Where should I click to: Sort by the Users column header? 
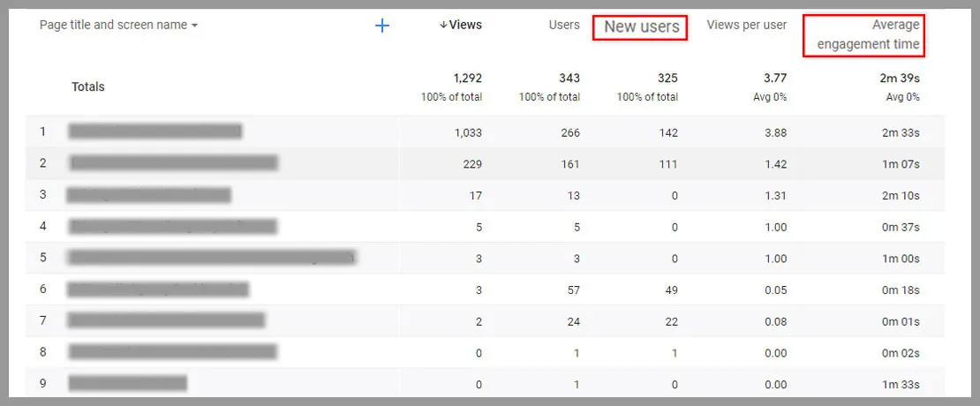[564, 25]
